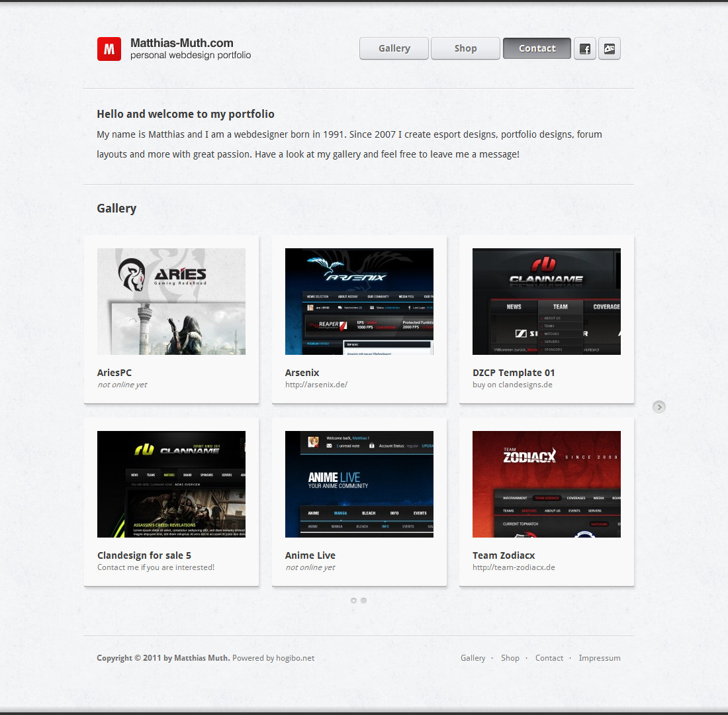The width and height of the screenshot is (728, 715).
Task: Select the second gallery page dot
Action: [363, 600]
